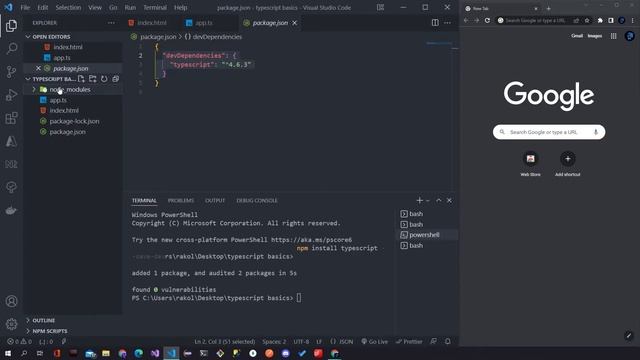
Task: Customize Chrome pencil button
Action: (x=629, y=336)
